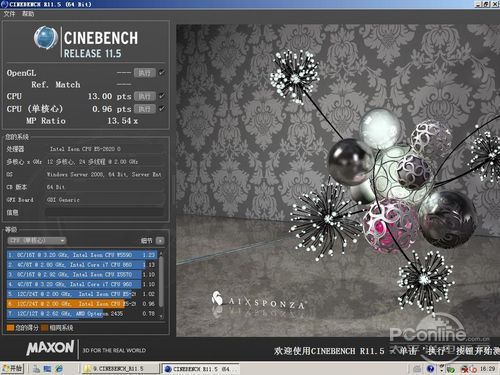The width and height of the screenshot is (500, 375).
Task: Open the ranking type dropdown CPU (单核心)
Action: click(x=37, y=240)
